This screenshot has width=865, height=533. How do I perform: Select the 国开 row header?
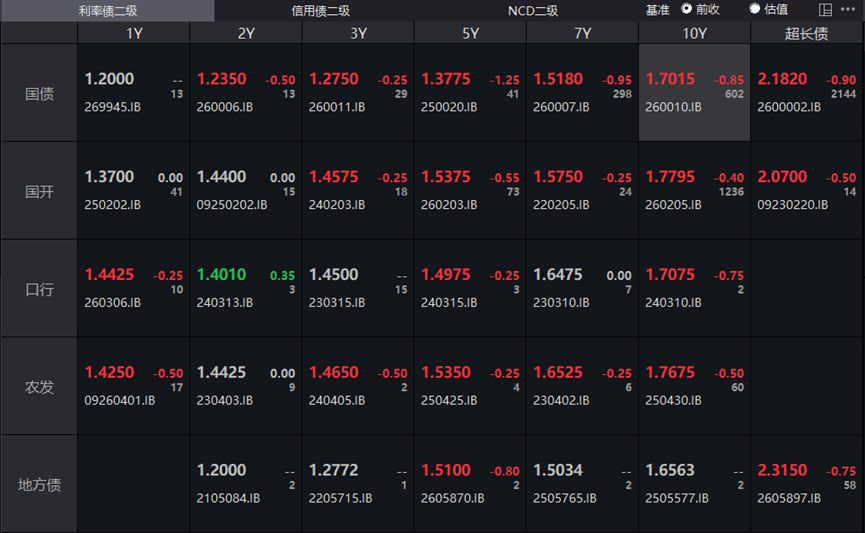pyautogui.click(x=39, y=191)
